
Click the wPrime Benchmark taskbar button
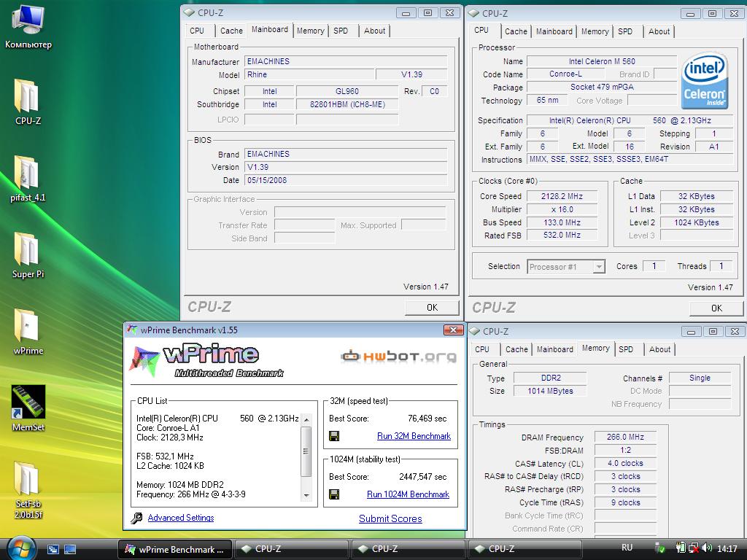175,550
